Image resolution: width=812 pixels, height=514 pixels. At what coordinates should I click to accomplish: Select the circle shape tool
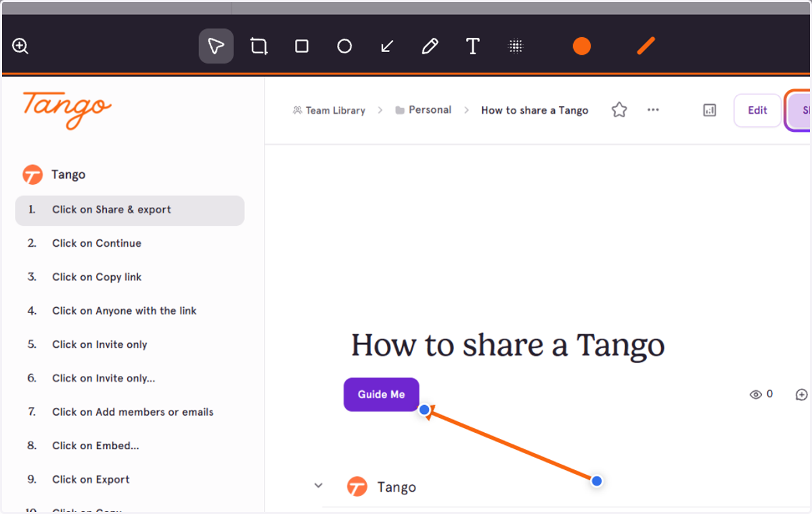pyautogui.click(x=344, y=46)
